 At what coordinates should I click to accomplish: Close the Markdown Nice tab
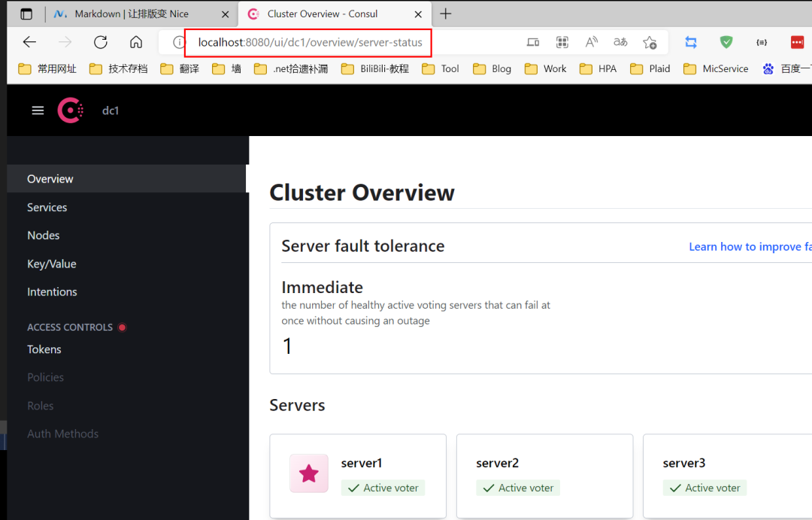click(226, 14)
